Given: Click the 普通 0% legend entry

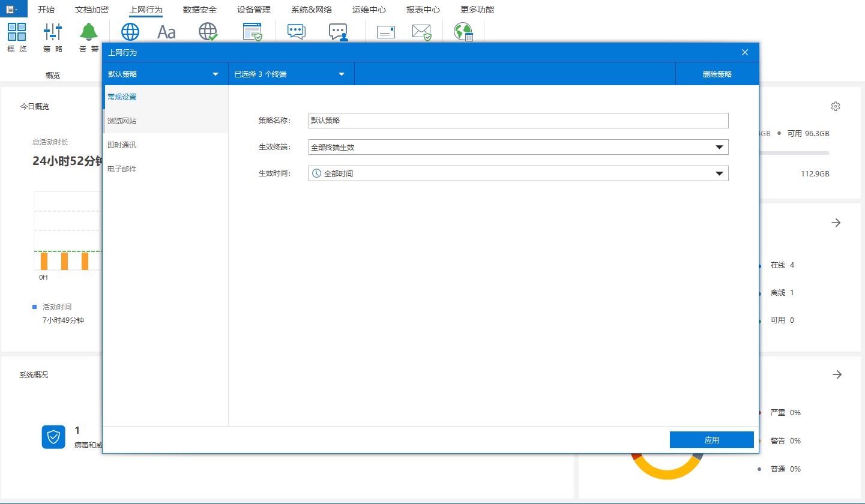Looking at the screenshot, I should pos(785,469).
